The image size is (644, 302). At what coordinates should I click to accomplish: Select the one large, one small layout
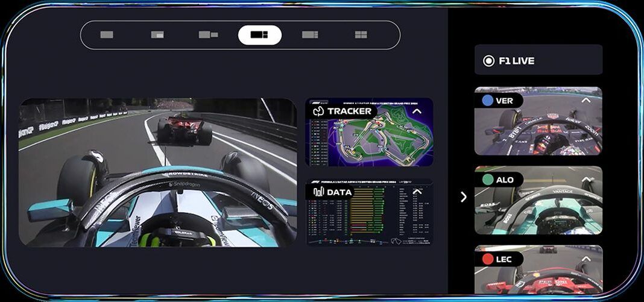(208, 35)
